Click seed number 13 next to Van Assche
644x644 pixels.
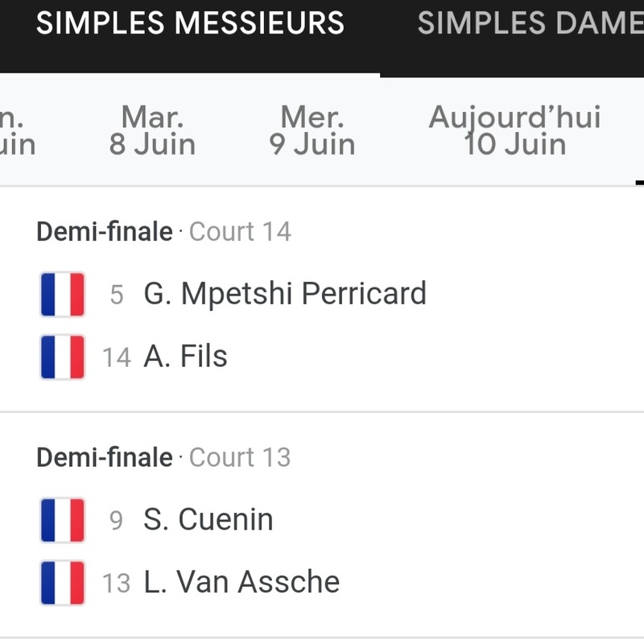(117, 583)
